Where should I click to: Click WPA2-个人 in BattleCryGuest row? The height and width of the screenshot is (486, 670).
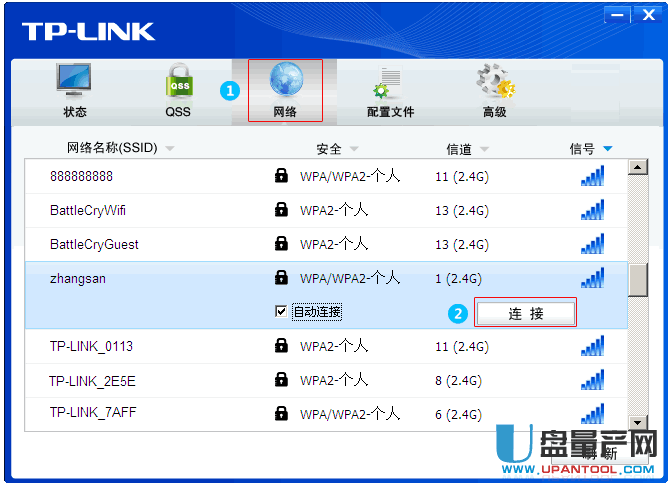click(x=334, y=244)
